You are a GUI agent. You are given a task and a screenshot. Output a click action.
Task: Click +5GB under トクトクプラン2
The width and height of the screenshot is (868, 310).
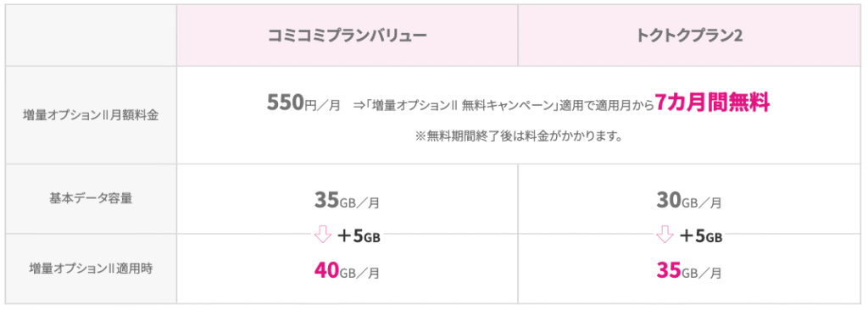tap(701, 237)
